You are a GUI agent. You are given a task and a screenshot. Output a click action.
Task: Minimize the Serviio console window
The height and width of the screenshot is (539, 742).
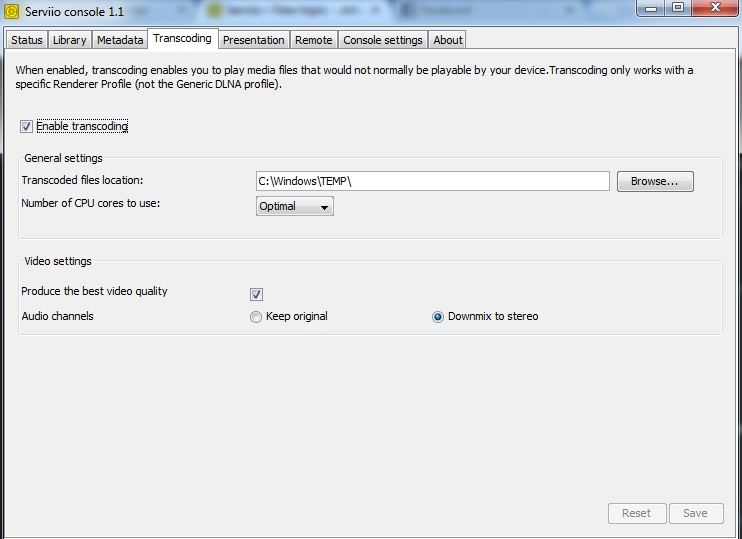coord(651,9)
